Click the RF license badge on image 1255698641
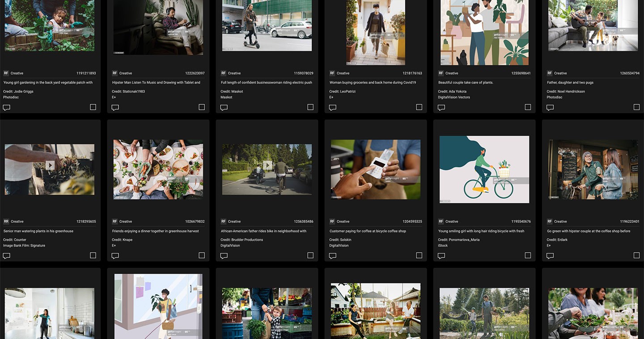This screenshot has width=644, height=339. click(x=441, y=73)
